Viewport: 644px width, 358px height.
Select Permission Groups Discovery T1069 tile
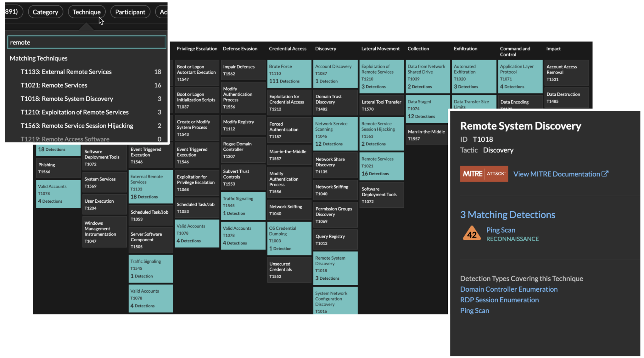click(x=335, y=215)
